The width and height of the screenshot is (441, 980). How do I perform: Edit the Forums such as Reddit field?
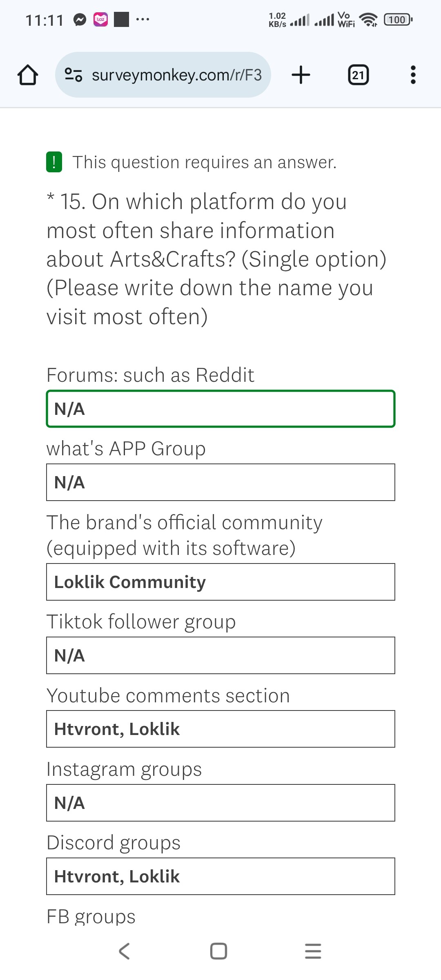click(220, 409)
